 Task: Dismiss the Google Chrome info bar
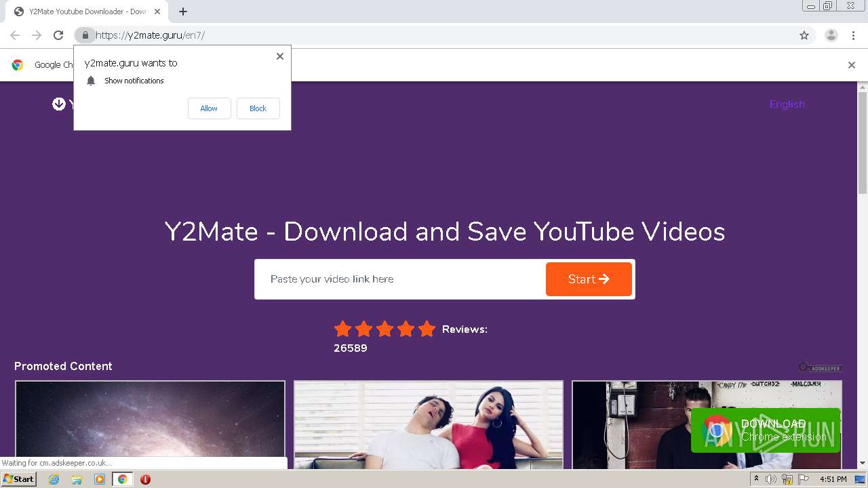click(x=852, y=65)
